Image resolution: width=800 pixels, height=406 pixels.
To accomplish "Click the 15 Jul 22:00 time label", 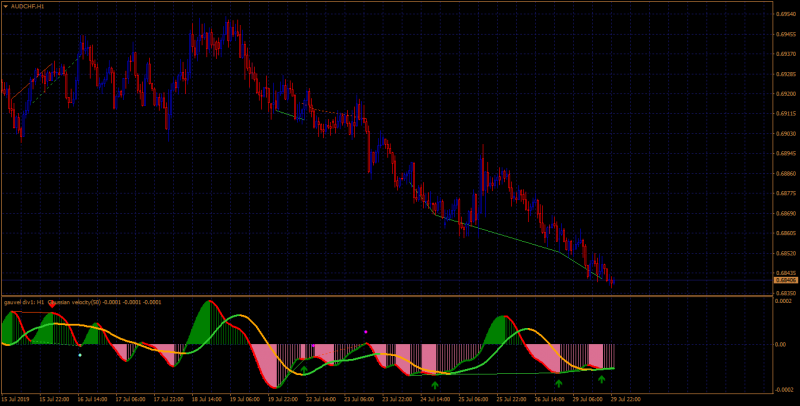I will (53, 399).
